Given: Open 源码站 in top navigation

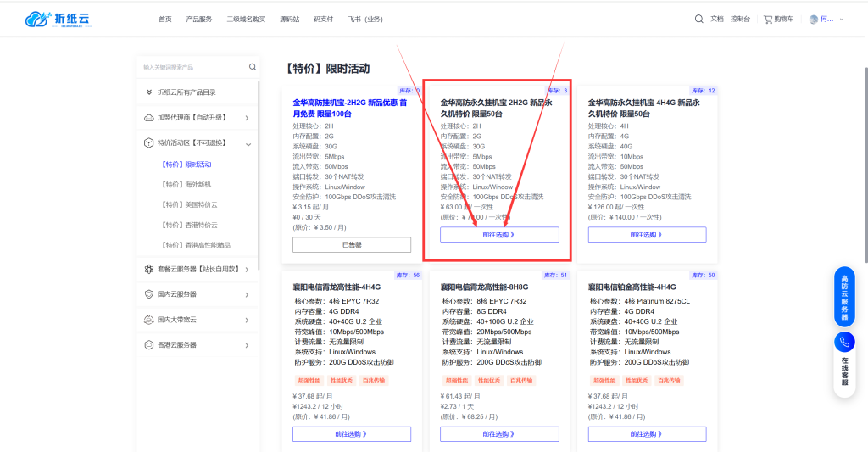Looking at the screenshot, I should (x=290, y=19).
